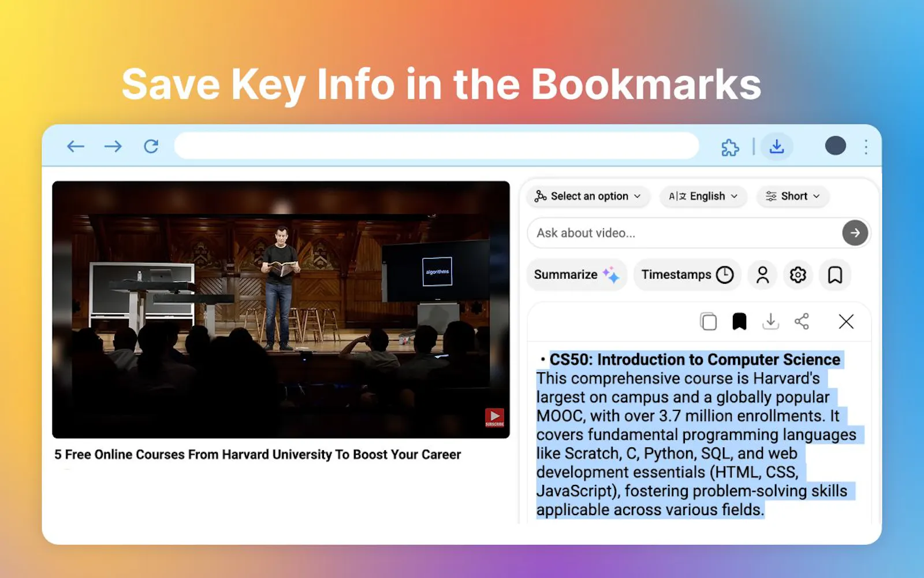Click the Harvard lecture video player

(x=281, y=310)
